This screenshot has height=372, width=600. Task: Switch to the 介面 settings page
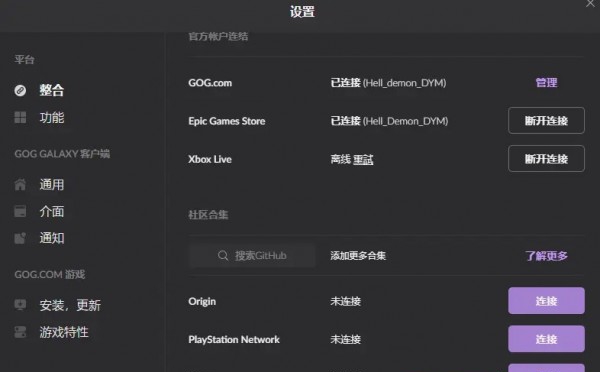(x=52, y=211)
